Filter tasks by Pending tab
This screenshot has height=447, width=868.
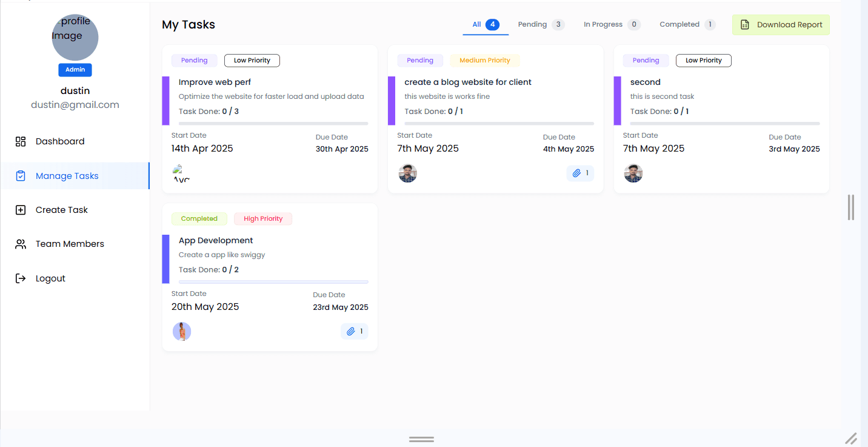coord(541,25)
